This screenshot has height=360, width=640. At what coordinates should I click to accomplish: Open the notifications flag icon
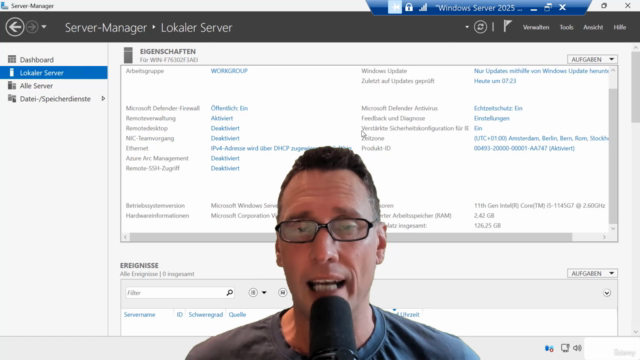(507, 27)
